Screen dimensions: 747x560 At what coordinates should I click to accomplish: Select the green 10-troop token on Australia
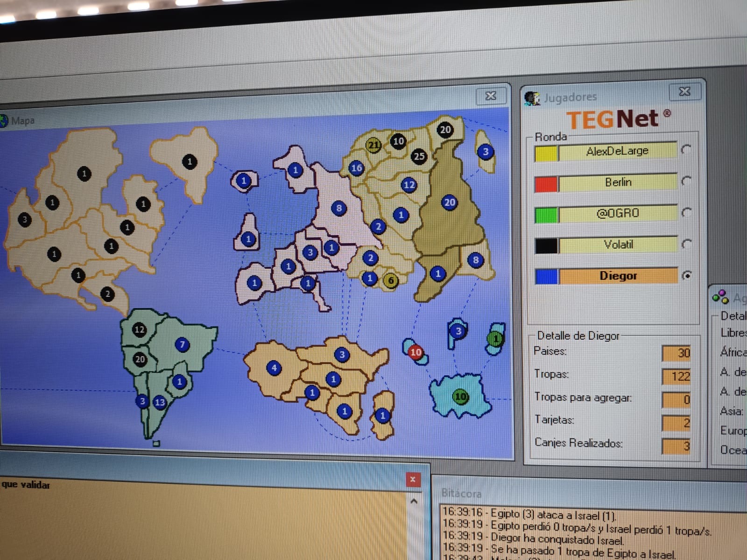(460, 397)
